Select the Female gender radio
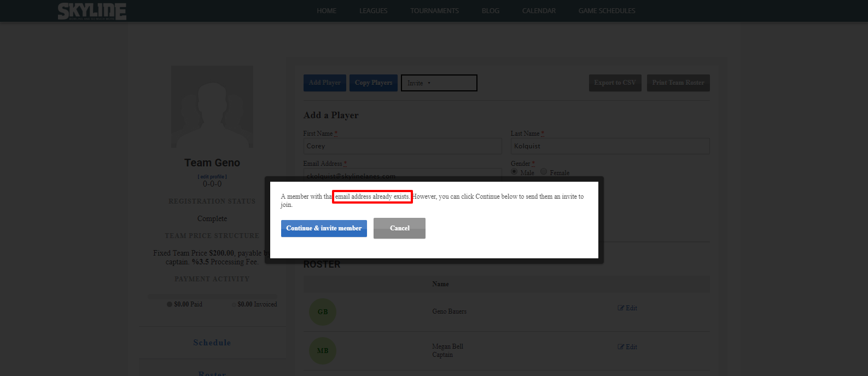This screenshot has height=376, width=868. pos(544,172)
